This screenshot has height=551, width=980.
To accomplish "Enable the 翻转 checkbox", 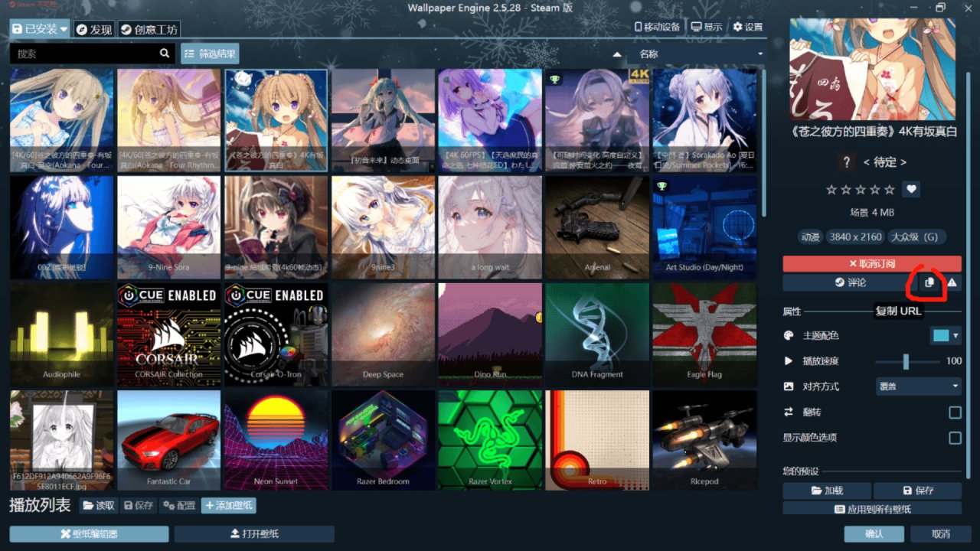I will coord(955,412).
